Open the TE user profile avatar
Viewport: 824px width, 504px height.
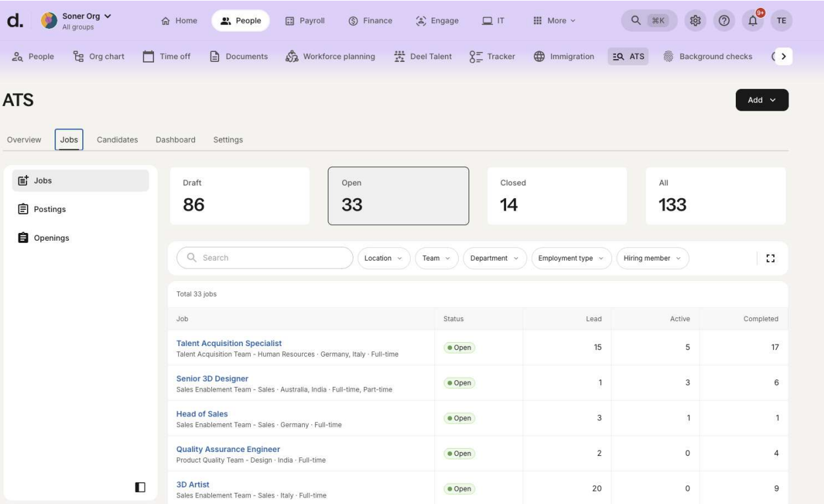(781, 20)
